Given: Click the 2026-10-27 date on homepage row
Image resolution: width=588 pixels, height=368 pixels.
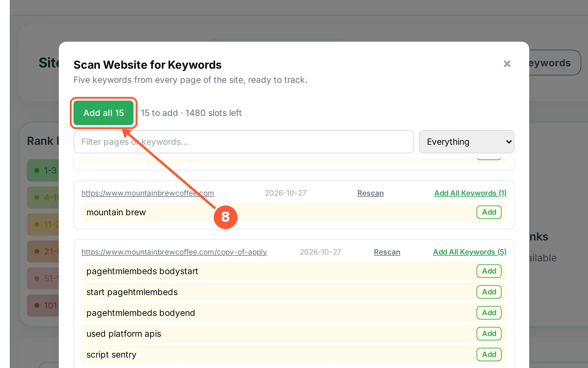Looking at the screenshot, I should click(285, 193).
